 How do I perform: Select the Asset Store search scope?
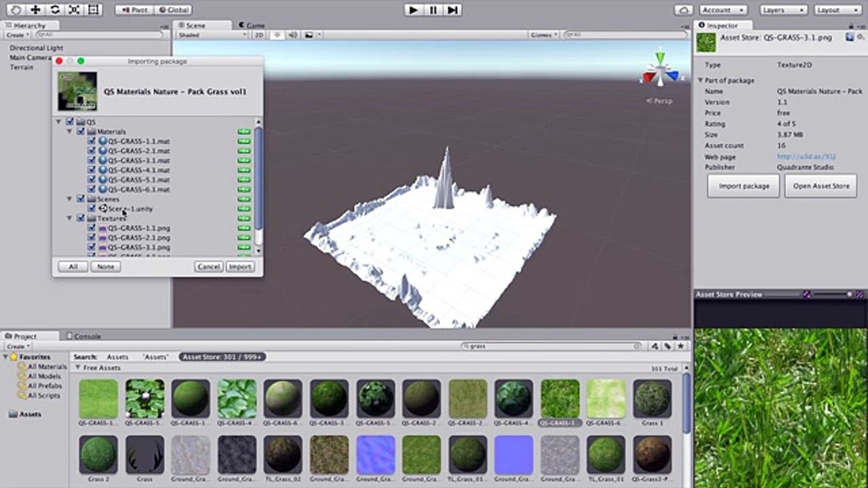[x=222, y=357]
